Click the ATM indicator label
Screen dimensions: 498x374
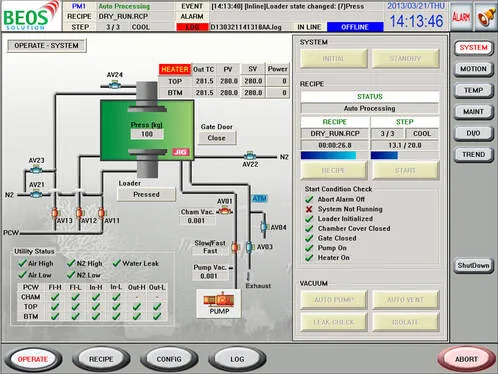click(x=259, y=199)
